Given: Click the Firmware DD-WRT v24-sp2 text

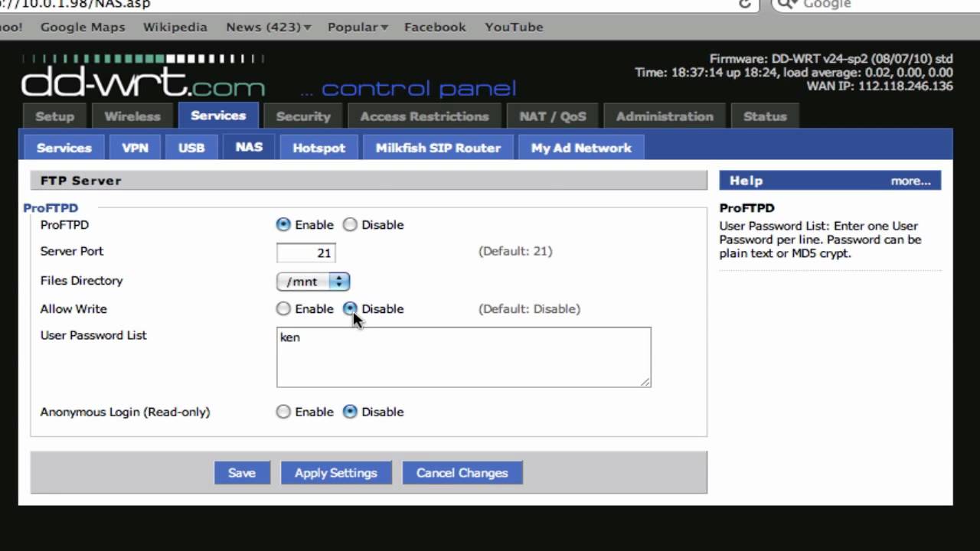Looking at the screenshot, I should click(x=831, y=59).
